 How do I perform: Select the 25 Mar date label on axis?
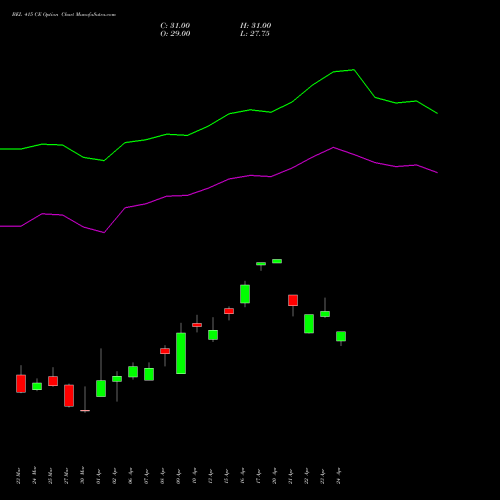pos(50,475)
